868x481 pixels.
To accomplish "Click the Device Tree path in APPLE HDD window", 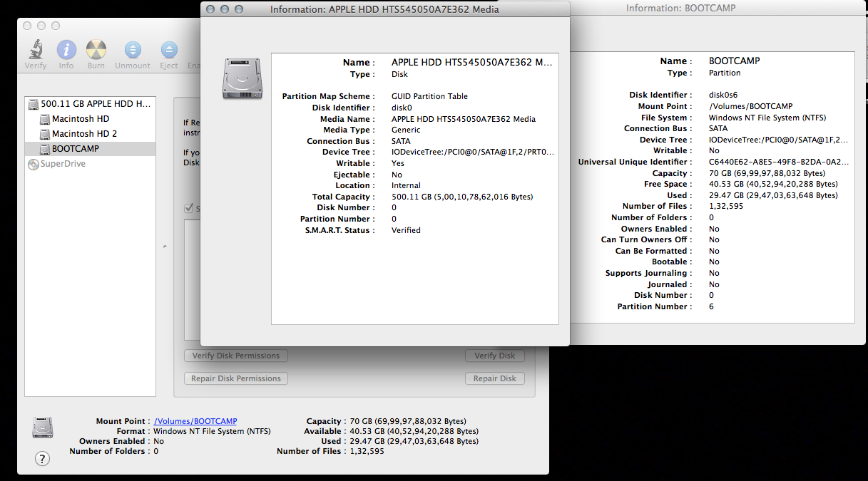I will pos(473,152).
